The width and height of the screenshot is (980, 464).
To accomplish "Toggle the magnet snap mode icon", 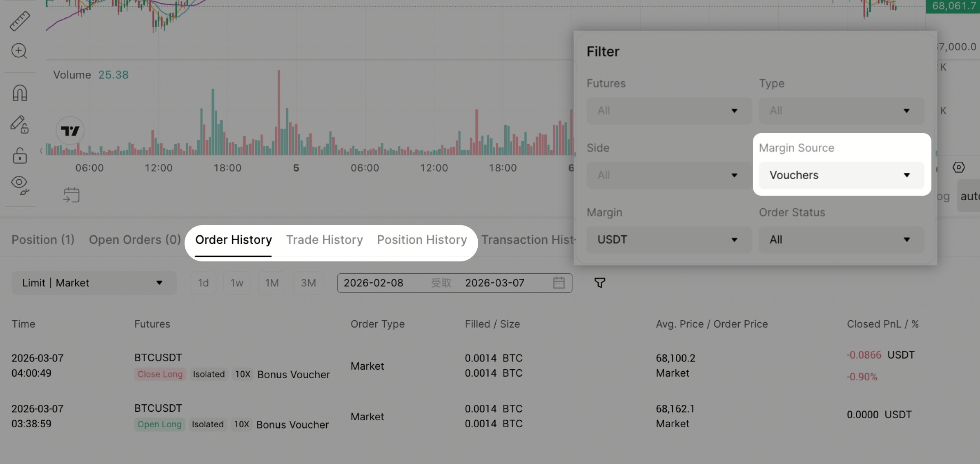I will coord(20,93).
